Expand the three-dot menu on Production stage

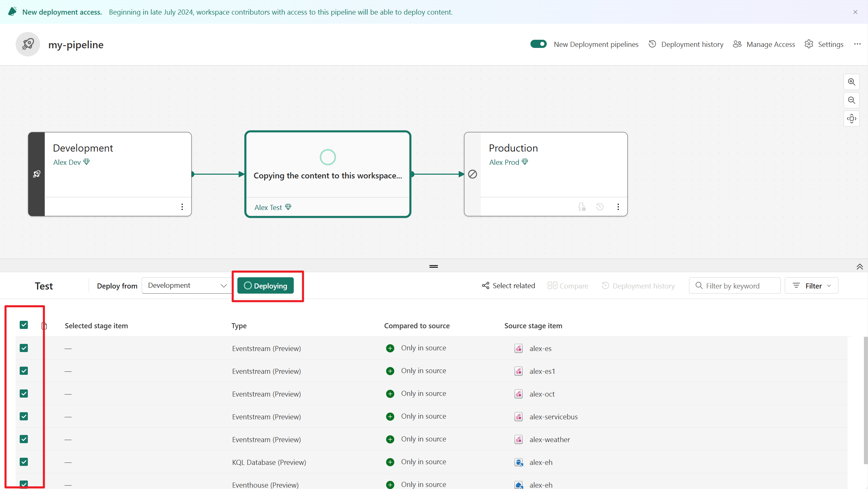click(x=618, y=207)
